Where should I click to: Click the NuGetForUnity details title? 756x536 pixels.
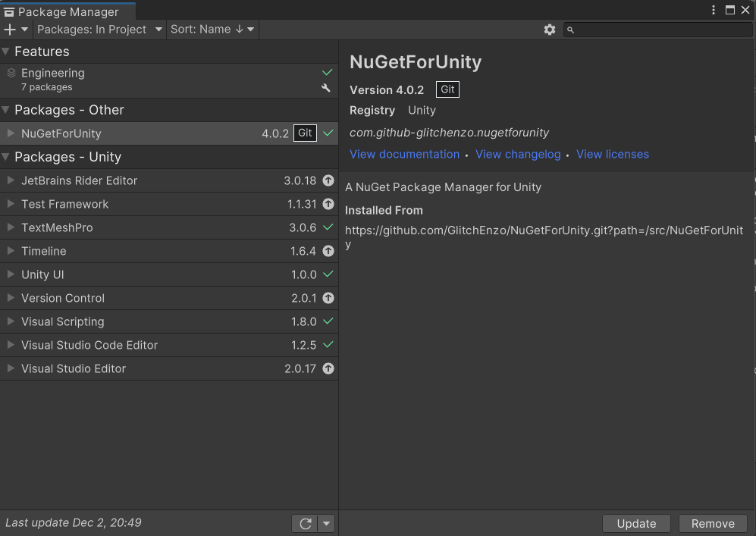click(x=416, y=62)
